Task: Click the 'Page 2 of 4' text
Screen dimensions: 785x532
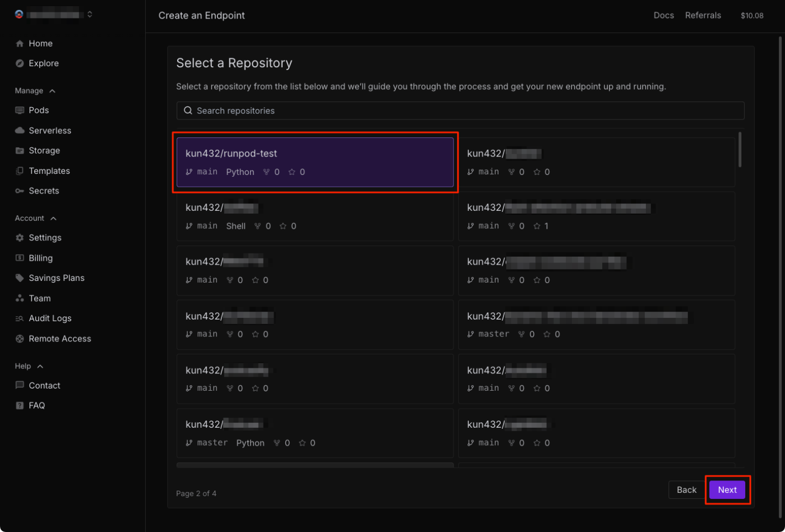Action: coord(196,494)
